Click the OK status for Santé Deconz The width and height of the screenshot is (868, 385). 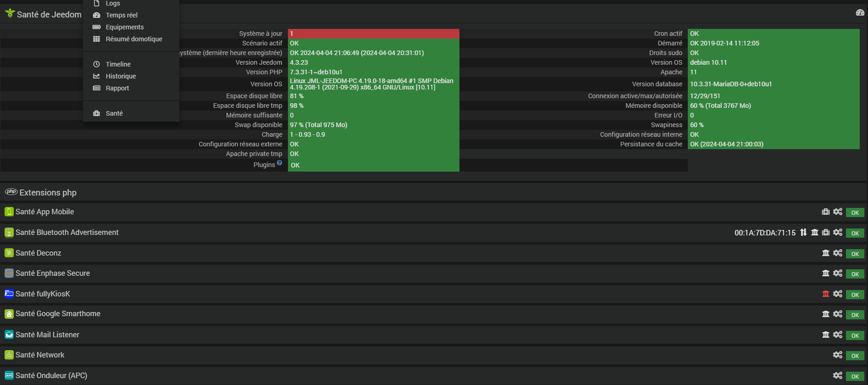855,254
